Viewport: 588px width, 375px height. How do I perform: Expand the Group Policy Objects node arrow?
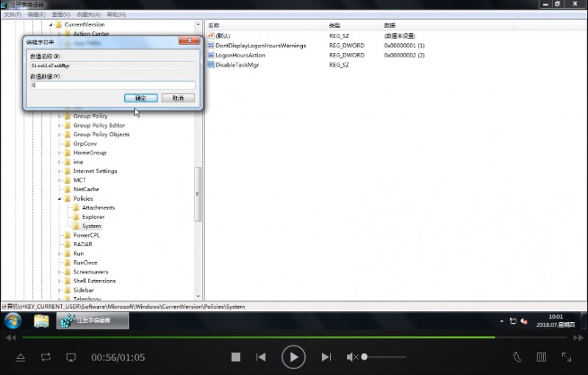[60, 135]
